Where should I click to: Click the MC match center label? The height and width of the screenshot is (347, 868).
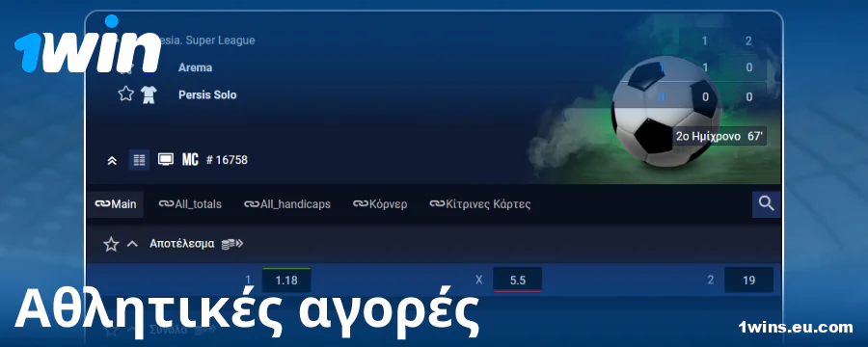190,160
